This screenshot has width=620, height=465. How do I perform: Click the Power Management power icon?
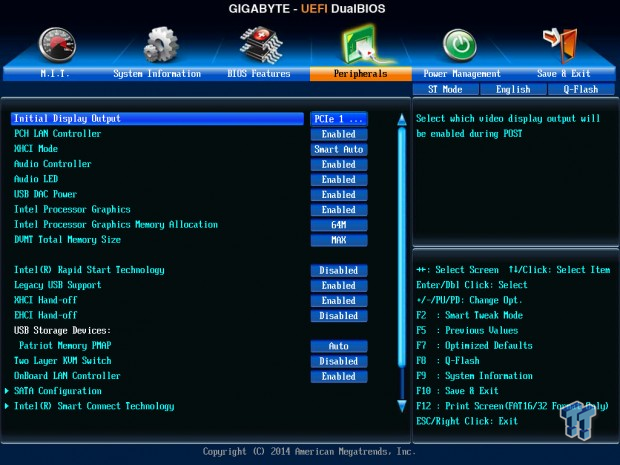click(x=459, y=45)
